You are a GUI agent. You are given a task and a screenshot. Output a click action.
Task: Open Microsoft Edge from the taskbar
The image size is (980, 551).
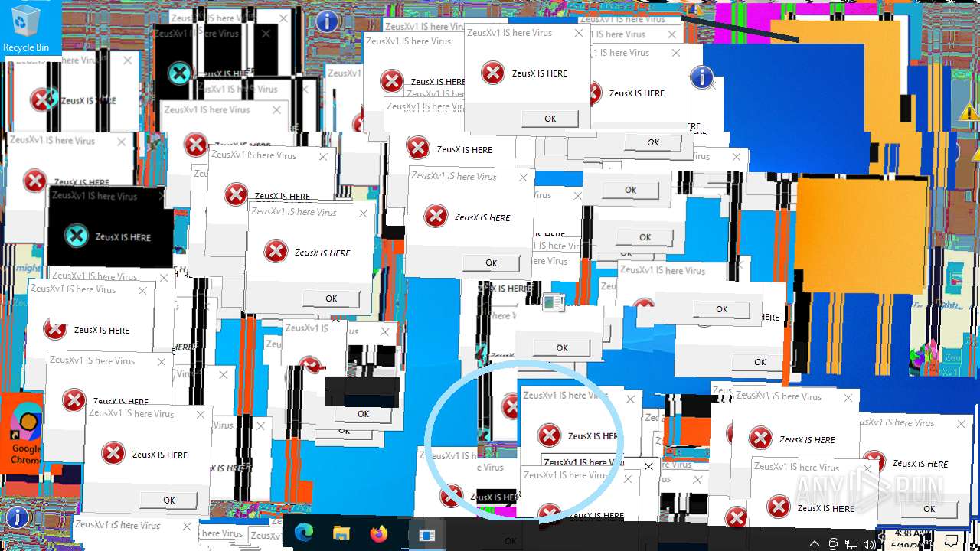point(304,533)
